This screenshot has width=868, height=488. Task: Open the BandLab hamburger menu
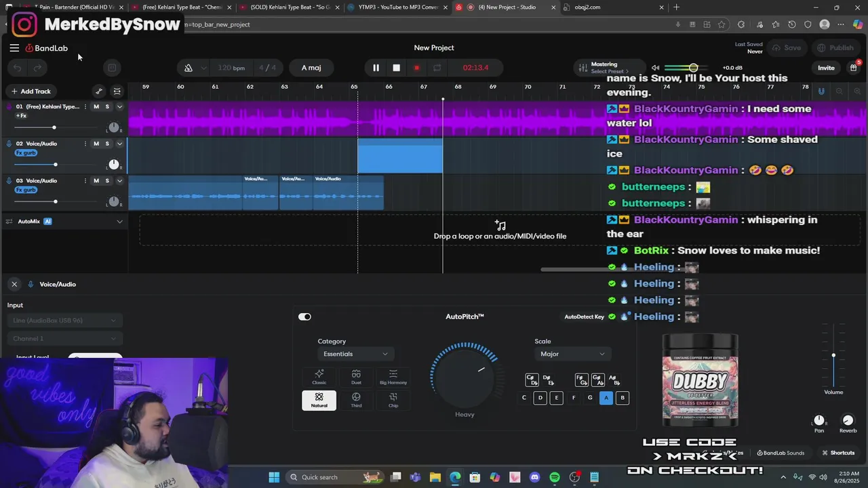click(x=14, y=48)
